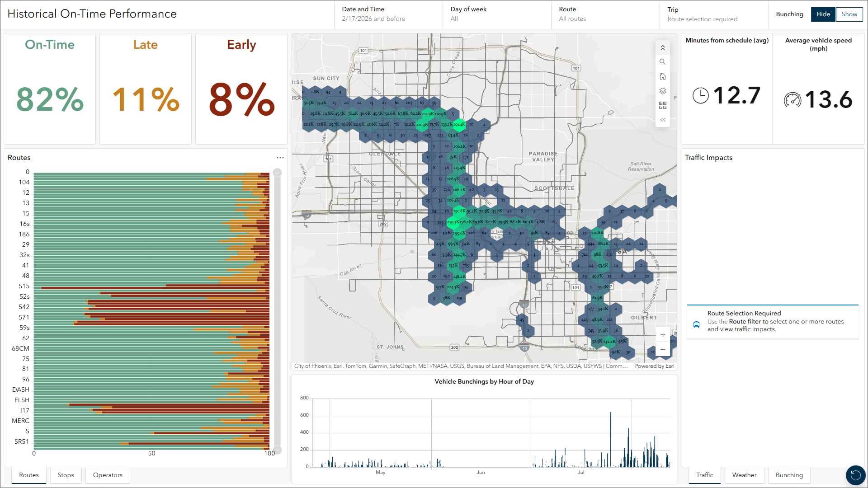Click the DASH route label
This screenshot has width=868, height=488.
coord(21,389)
